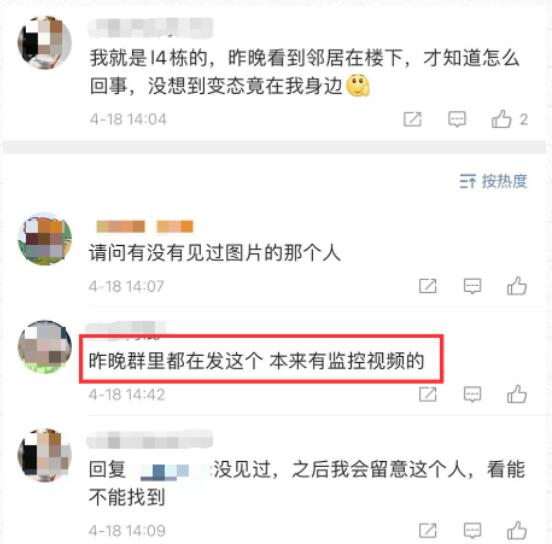Open avatar of the 请问有没有见过 commenter
The image size is (552, 544).
[44, 239]
